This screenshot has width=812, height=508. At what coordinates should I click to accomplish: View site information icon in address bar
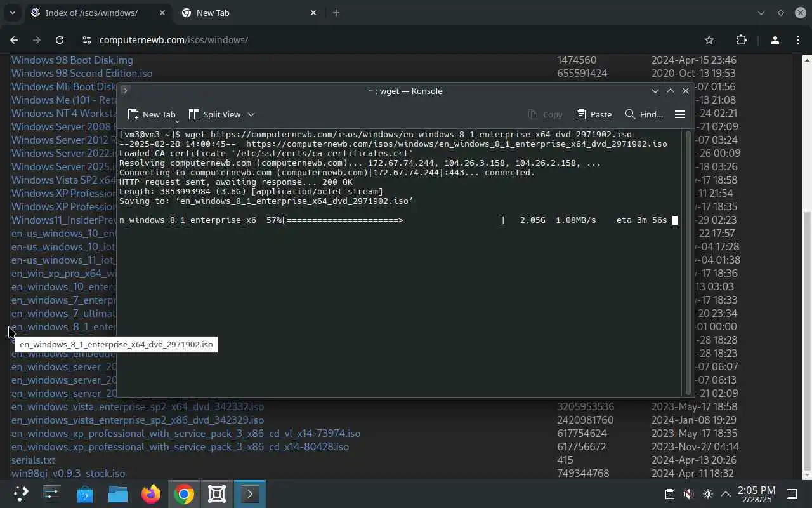(x=87, y=40)
